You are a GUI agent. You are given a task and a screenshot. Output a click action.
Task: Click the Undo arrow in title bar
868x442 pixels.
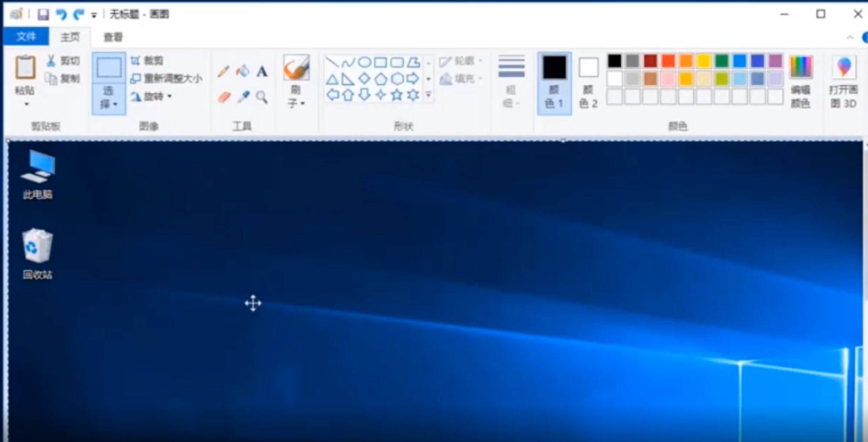pyautogui.click(x=61, y=14)
